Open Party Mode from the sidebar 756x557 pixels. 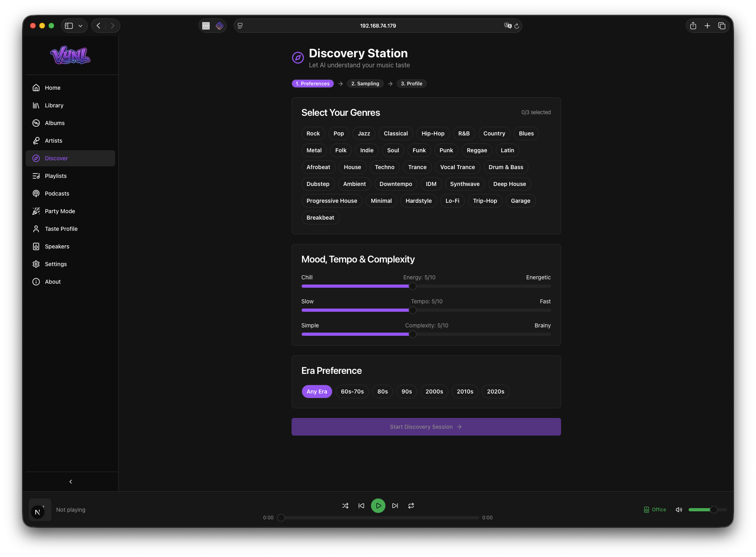[60, 211]
